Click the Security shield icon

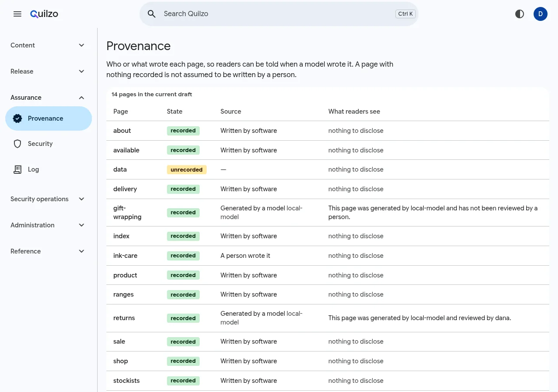pyautogui.click(x=17, y=144)
